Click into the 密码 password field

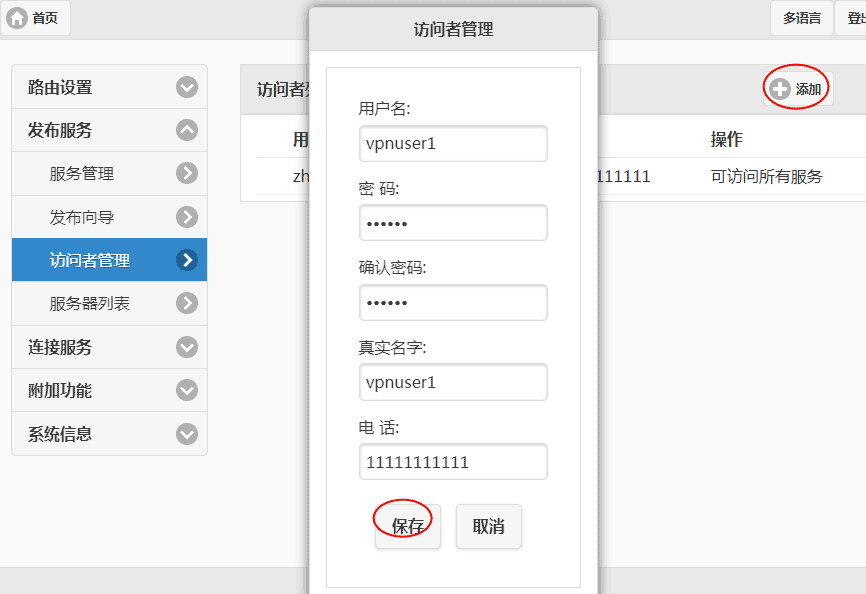(453, 223)
